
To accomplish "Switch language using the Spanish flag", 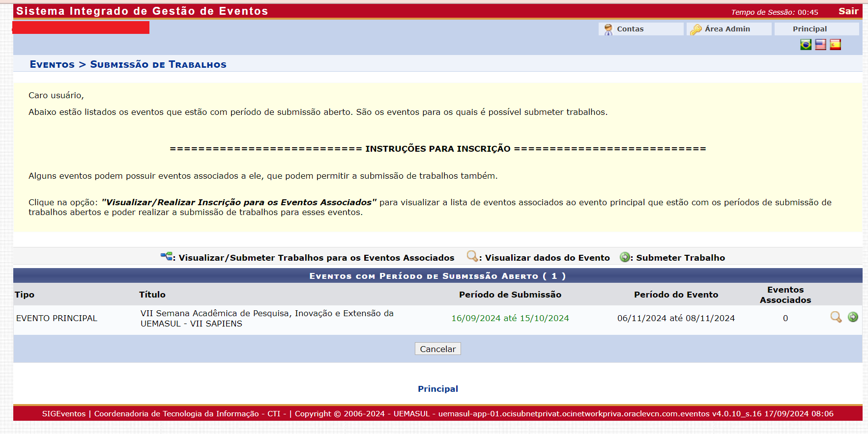I will click(x=835, y=45).
